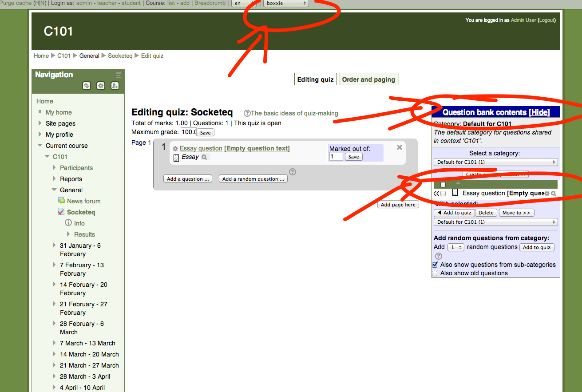Focus Marked out of input field
The height and width of the screenshot is (392, 582).
click(x=336, y=157)
